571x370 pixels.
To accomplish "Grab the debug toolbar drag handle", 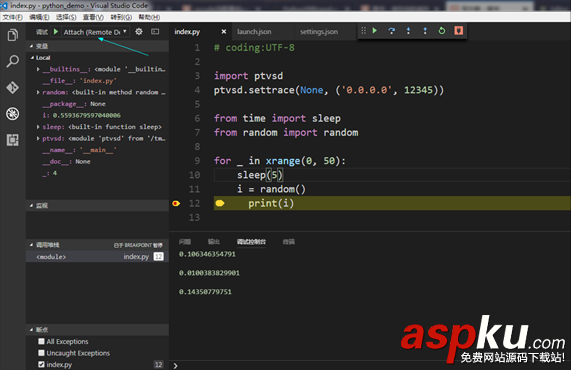I will click(363, 31).
